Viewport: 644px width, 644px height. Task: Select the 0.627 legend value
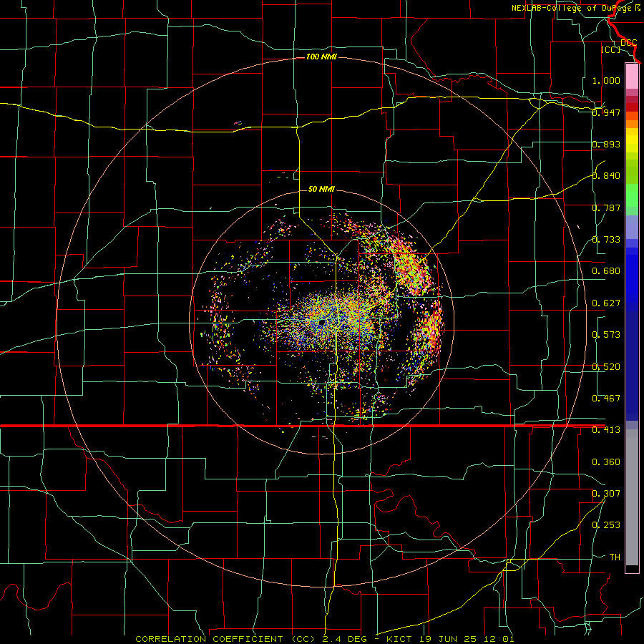(x=606, y=303)
